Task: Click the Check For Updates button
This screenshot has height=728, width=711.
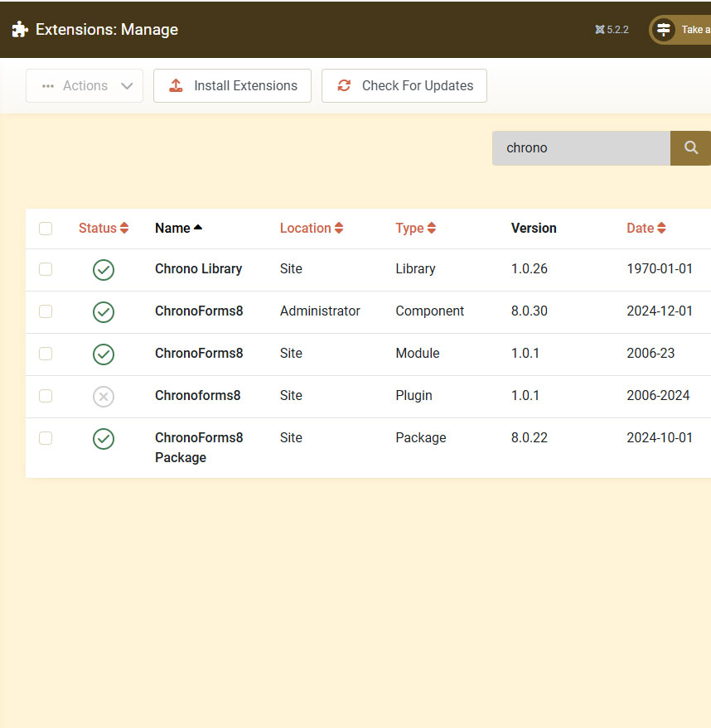Action: 404,86
